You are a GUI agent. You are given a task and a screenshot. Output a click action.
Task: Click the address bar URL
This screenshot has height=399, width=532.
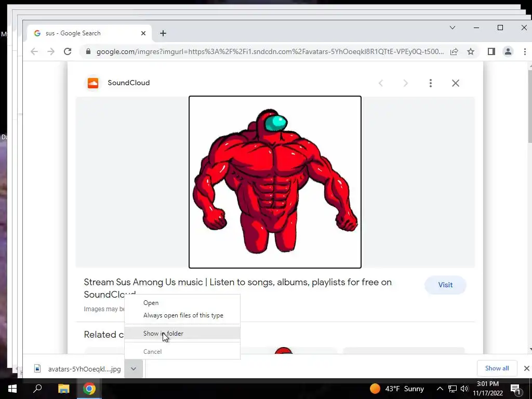(x=270, y=51)
